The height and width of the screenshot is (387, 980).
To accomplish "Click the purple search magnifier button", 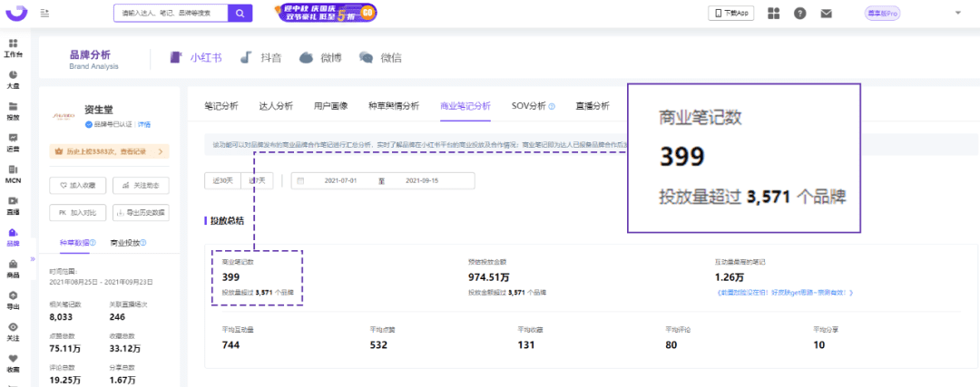I will pos(240,13).
